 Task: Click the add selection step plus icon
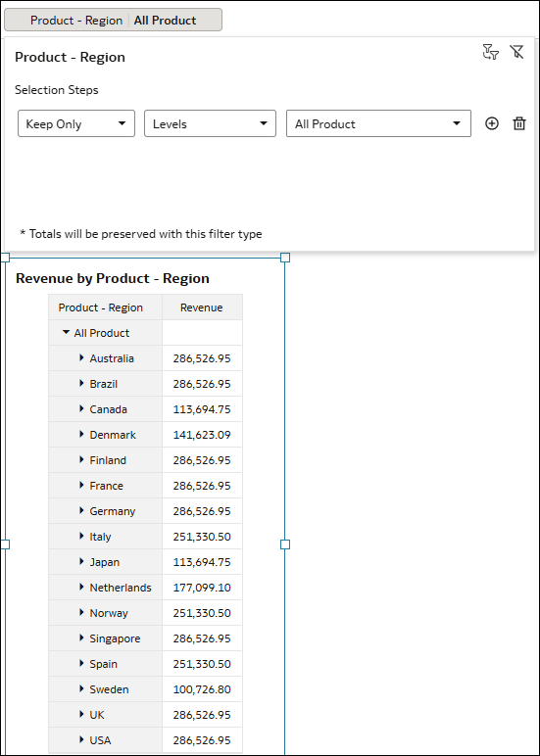pos(491,124)
